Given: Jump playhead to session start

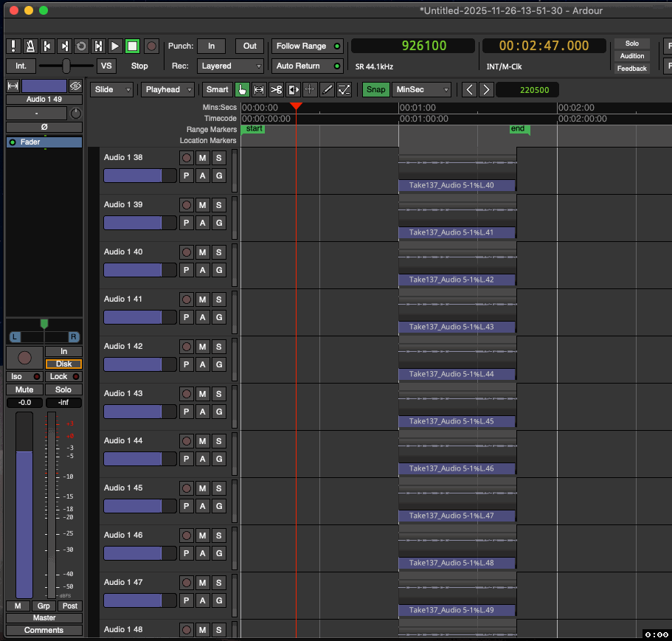Looking at the screenshot, I should (47, 46).
